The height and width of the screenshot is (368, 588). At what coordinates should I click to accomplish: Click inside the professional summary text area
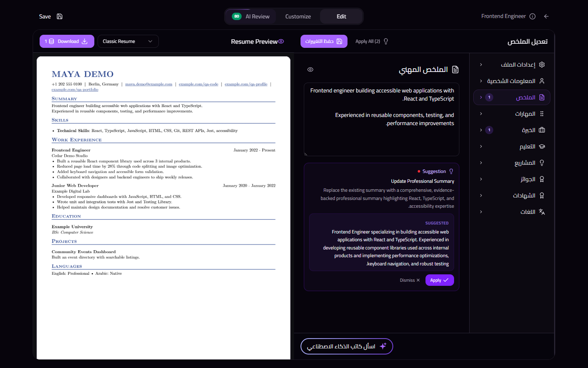click(x=381, y=119)
